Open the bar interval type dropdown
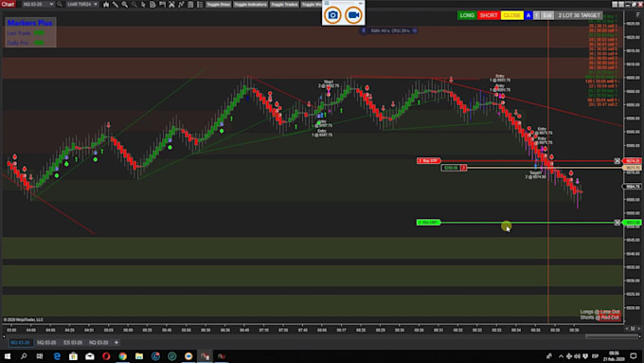This screenshot has height=363, width=644. [82, 4]
